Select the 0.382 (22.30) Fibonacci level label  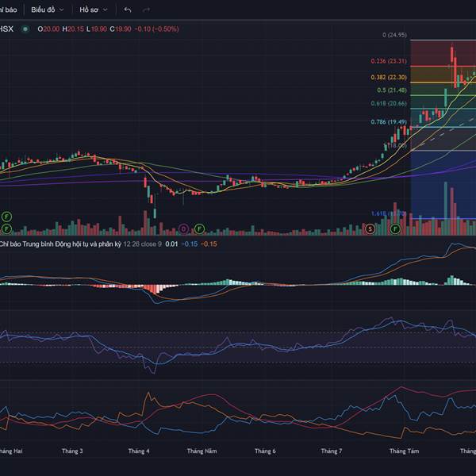pyautogui.click(x=389, y=78)
